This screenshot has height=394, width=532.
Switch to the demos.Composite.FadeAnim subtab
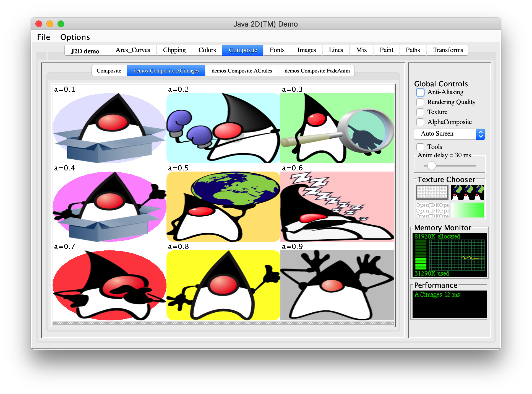[317, 71]
